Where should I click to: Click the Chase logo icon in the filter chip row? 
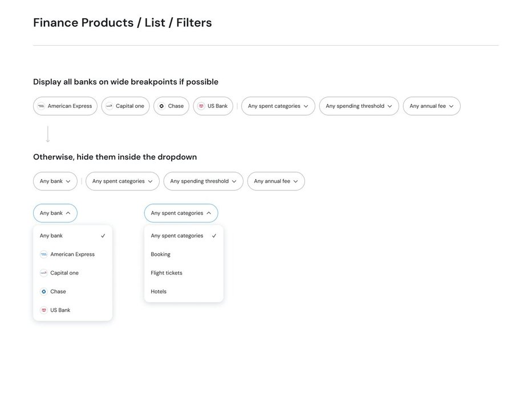pyautogui.click(x=161, y=106)
